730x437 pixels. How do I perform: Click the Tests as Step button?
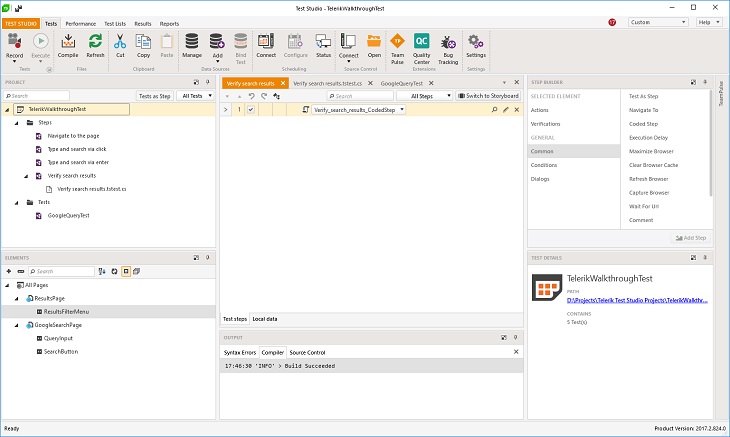[x=155, y=96]
